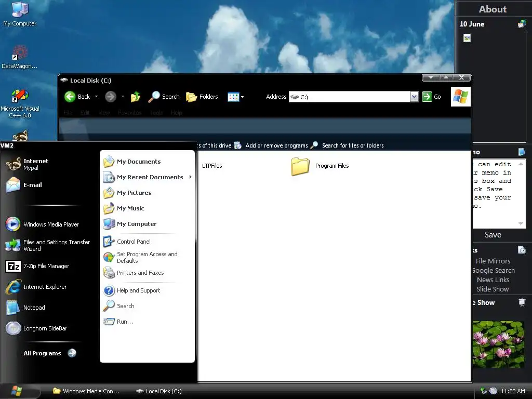Click inside the sidebar memo text box
The height and width of the screenshot is (399, 532).
tap(494, 193)
